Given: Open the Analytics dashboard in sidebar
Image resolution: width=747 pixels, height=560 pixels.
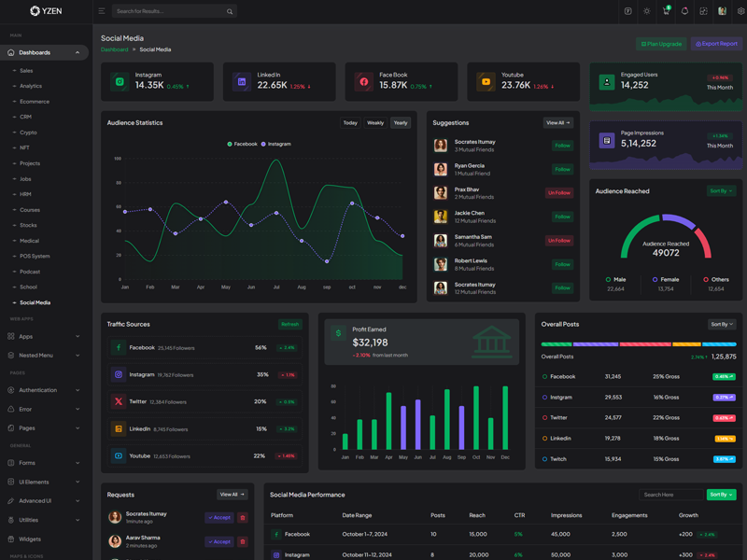Looking at the screenshot, I should pos(31,86).
